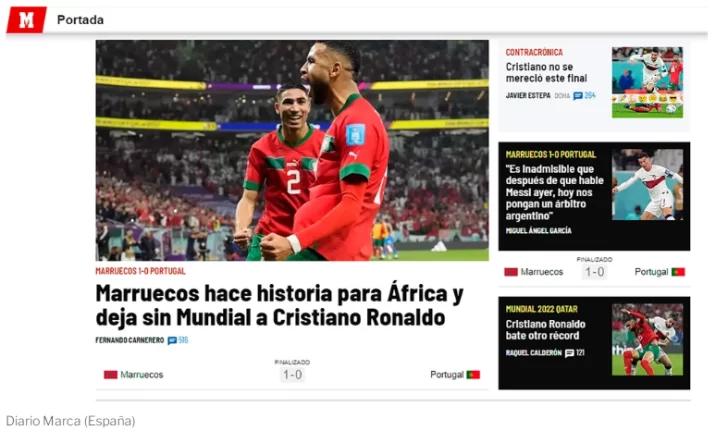The width and height of the screenshot is (728, 443).
Task: Click Portugal flag in sidebar scoreboard
Action: [678, 272]
